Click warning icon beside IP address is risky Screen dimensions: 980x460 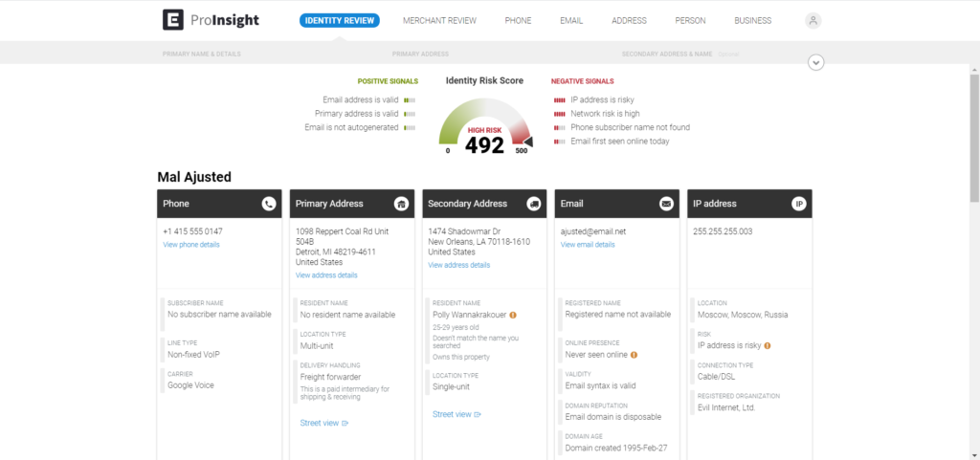point(767,345)
